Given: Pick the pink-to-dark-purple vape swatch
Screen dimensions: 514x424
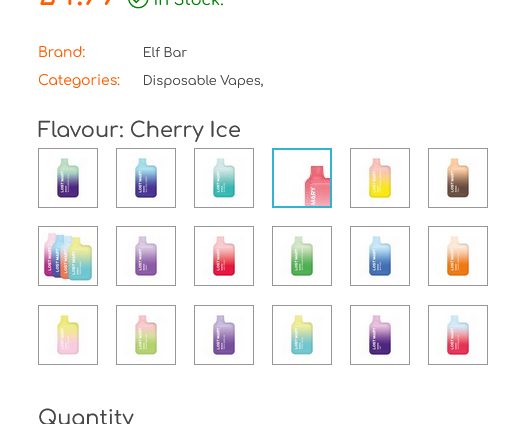Looking at the screenshot, I should click(380, 335).
